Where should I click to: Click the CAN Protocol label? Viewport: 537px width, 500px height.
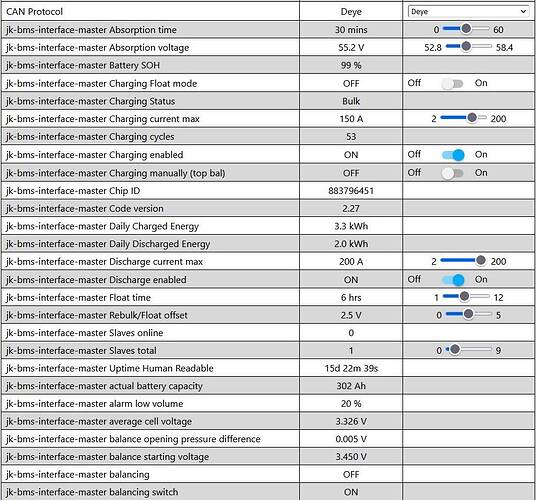click(35, 12)
